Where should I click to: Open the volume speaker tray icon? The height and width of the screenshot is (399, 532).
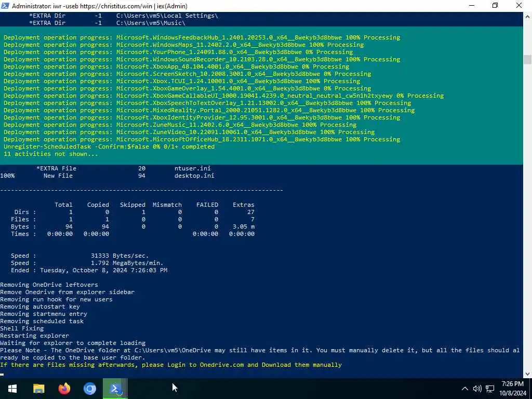tap(477, 389)
